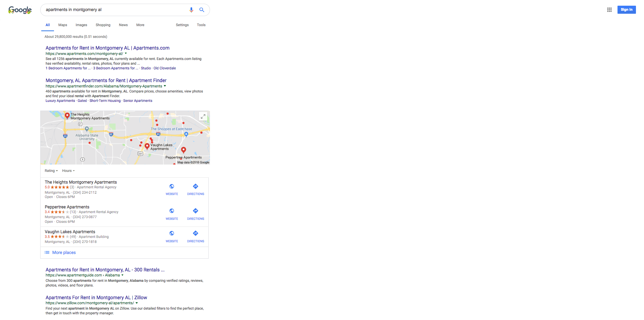The height and width of the screenshot is (320, 644).
Task: Select The Heights Montgomery Apartments listing title
Action: coord(81,182)
